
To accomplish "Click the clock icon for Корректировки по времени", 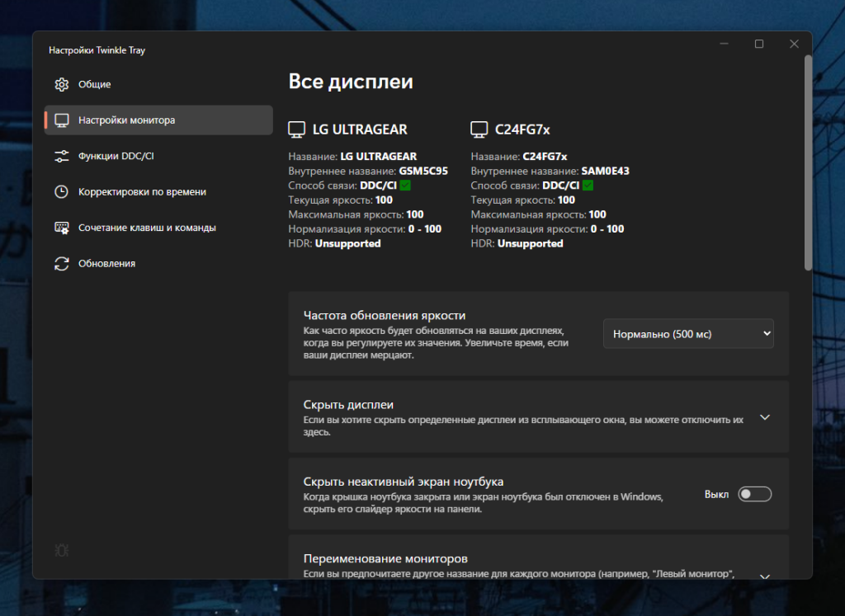I will [x=61, y=191].
